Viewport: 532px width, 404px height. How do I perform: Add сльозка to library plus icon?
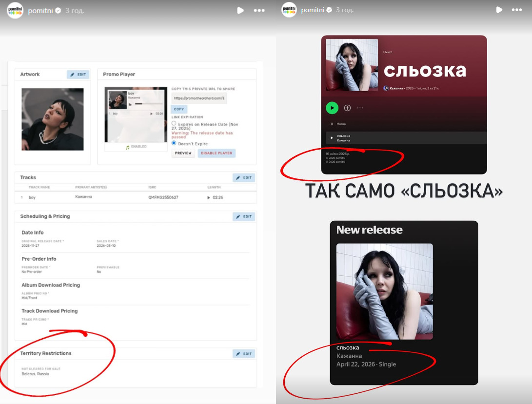[x=347, y=108]
